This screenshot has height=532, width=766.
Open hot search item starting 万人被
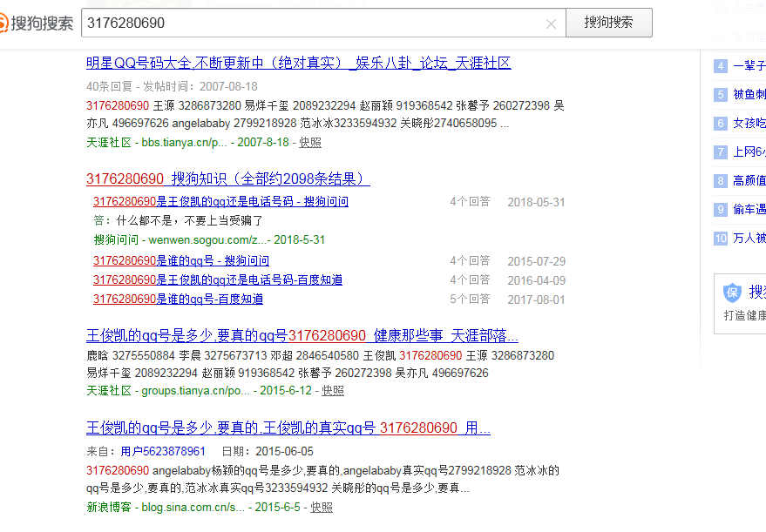pos(749,239)
